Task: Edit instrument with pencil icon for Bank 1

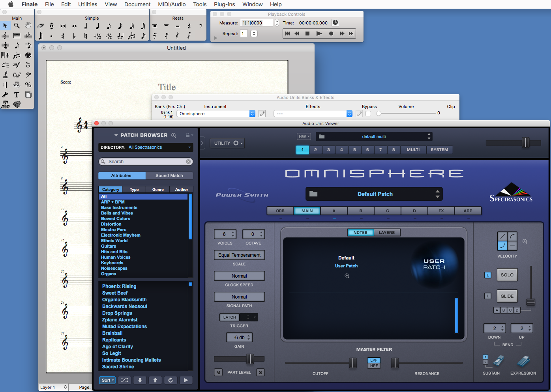Action: [262, 114]
